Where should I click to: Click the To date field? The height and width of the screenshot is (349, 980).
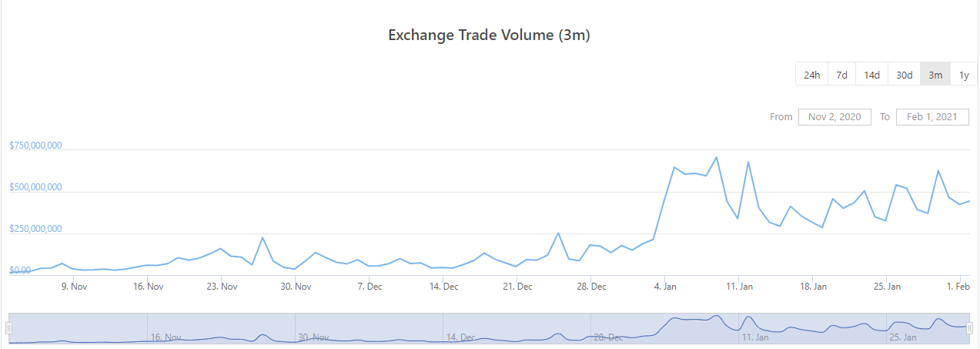932,117
